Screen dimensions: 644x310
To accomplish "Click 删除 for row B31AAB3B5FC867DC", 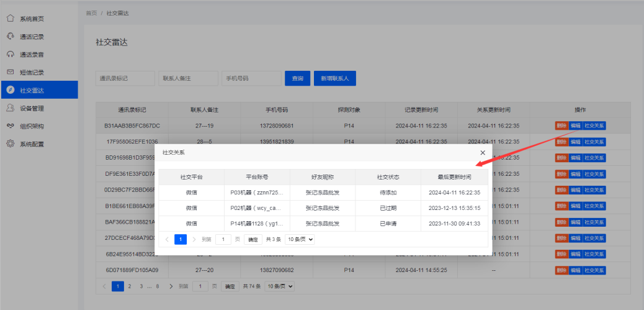I will [x=561, y=125].
